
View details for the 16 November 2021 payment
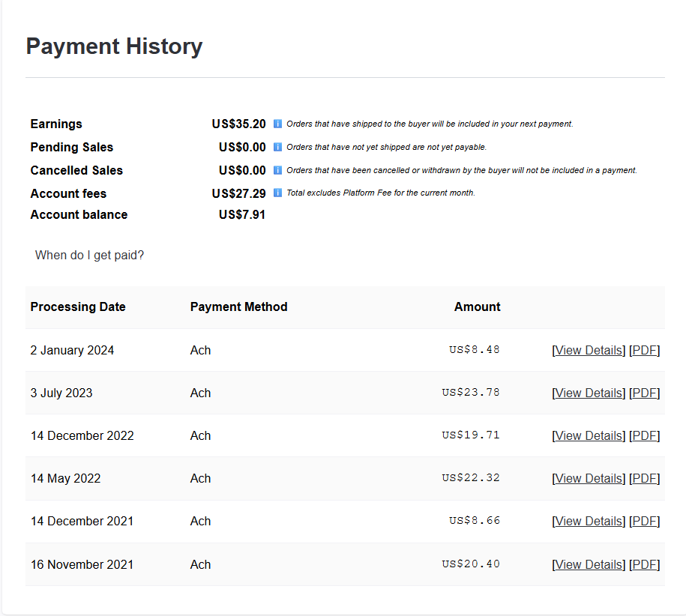point(589,564)
